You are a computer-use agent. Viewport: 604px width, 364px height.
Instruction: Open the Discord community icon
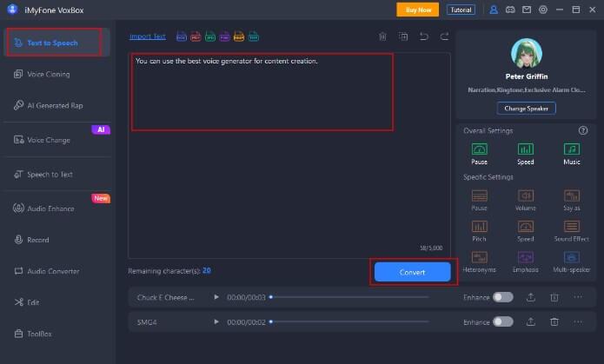click(x=510, y=10)
